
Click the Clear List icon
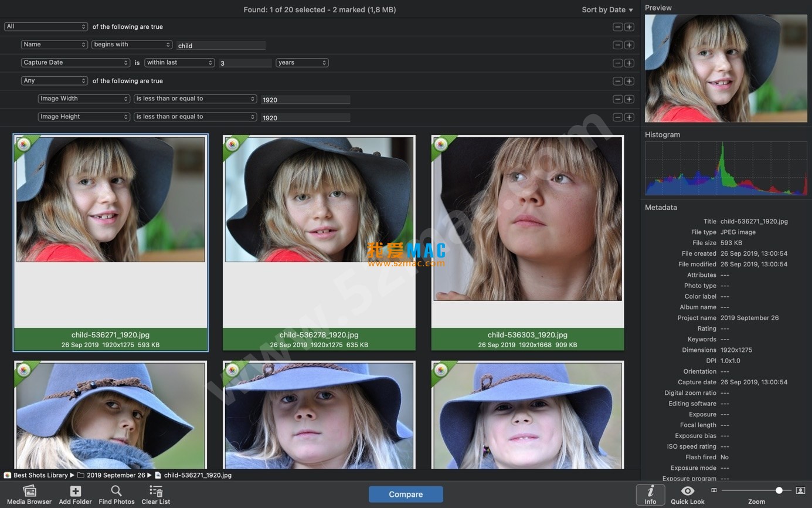coord(156,492)
